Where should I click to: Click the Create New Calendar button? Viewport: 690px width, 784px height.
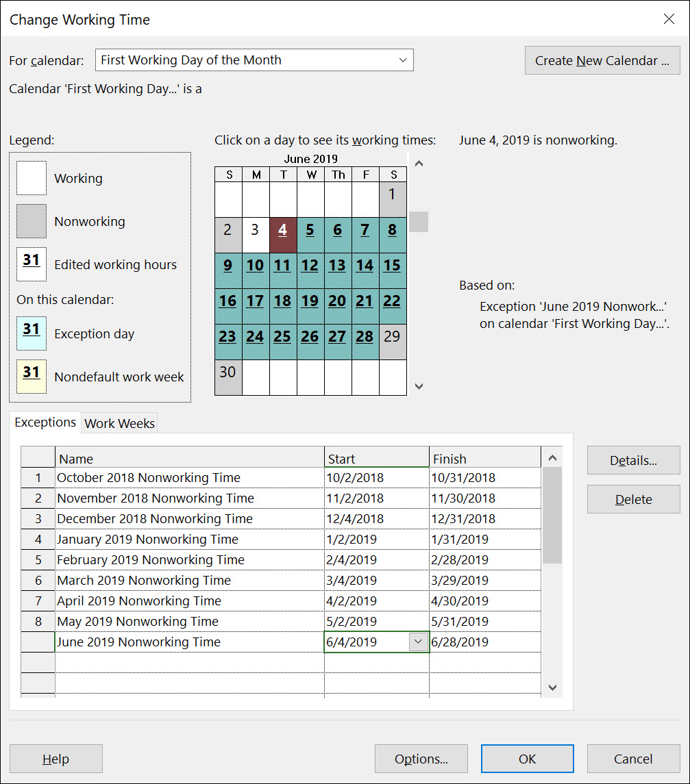click(602, 60)
